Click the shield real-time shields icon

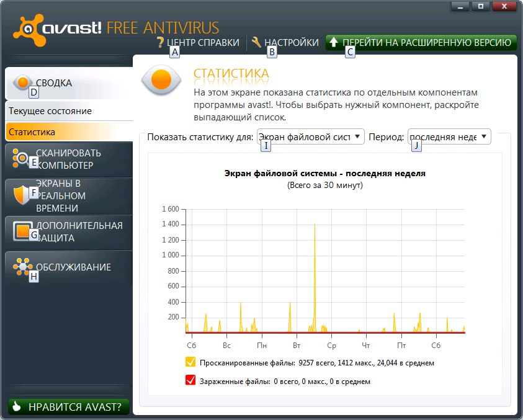[x=22, y=195]
